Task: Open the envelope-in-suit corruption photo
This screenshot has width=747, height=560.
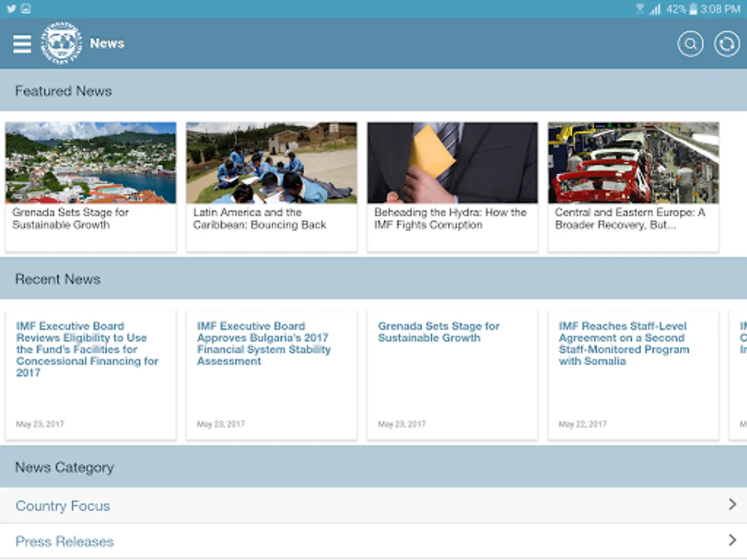Action: [x=453, y=162]
